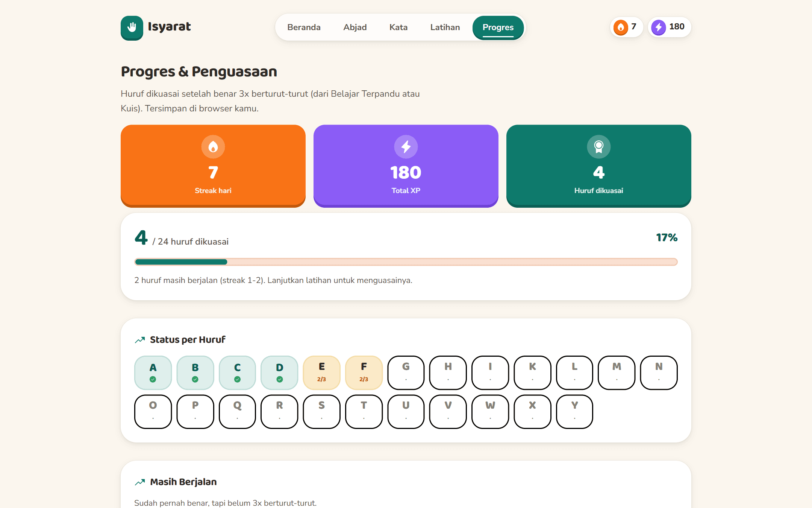Select the letter F tile showing 2/3

tap(364, 373)
